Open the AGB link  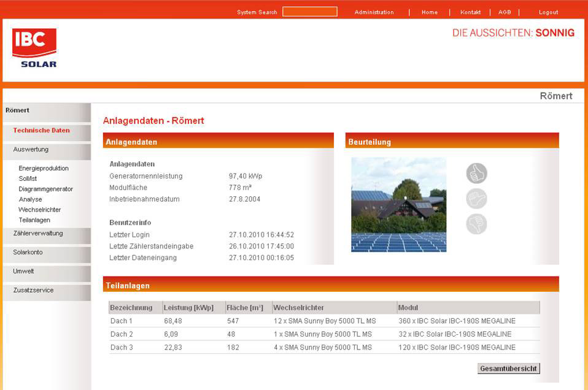(505, 12)
